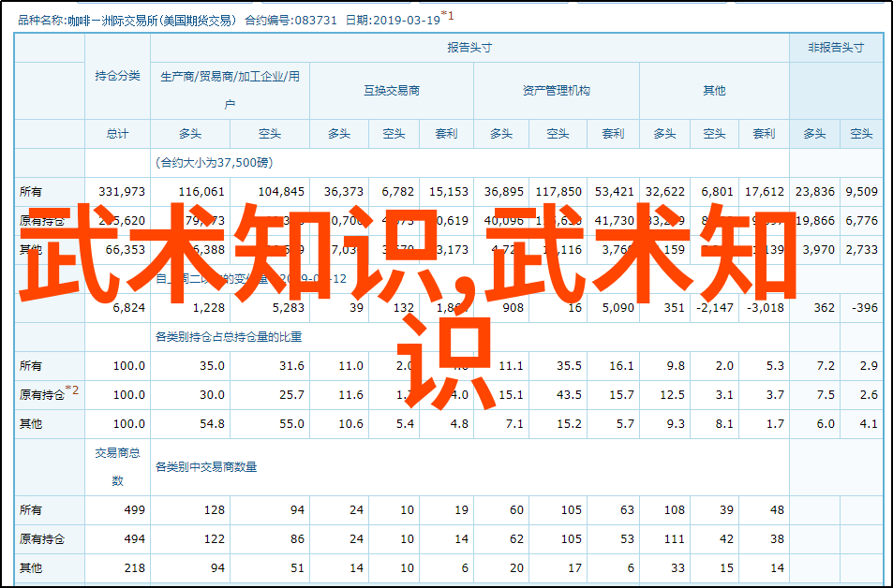Select the 非报告头寸 column group header
This screenshot has height=588, width=893.
pos(835,48)
